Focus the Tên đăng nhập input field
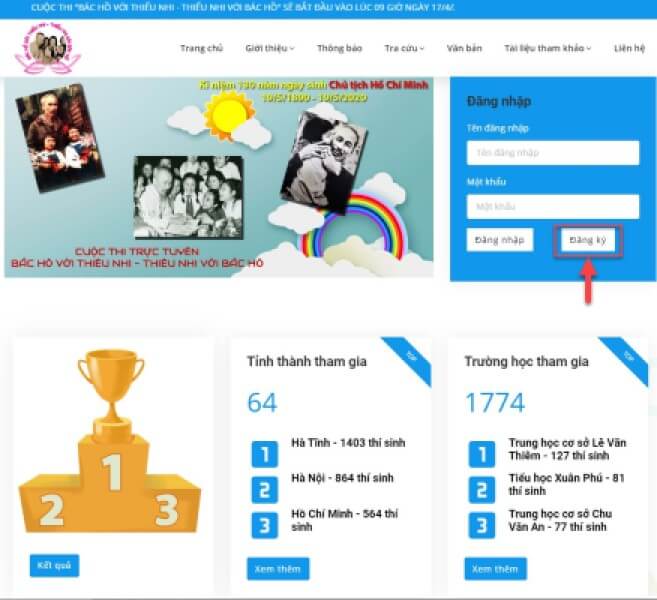Image resolution: width=657 pixels, height=600 pixels. (553, 153)
